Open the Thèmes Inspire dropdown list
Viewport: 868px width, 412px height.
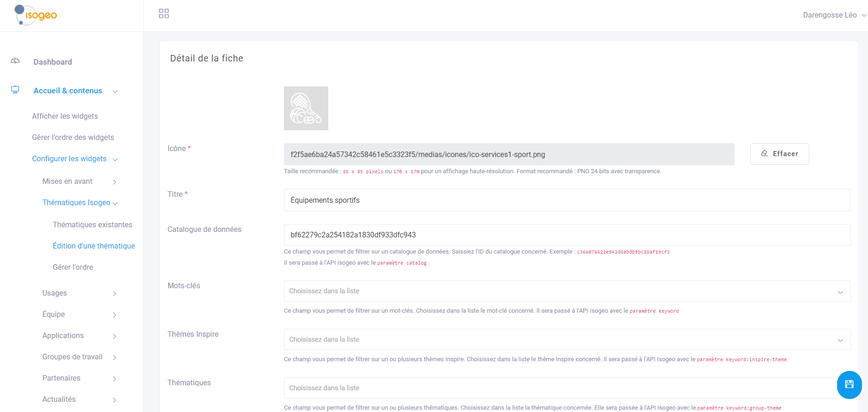click(x=567, y=339)
